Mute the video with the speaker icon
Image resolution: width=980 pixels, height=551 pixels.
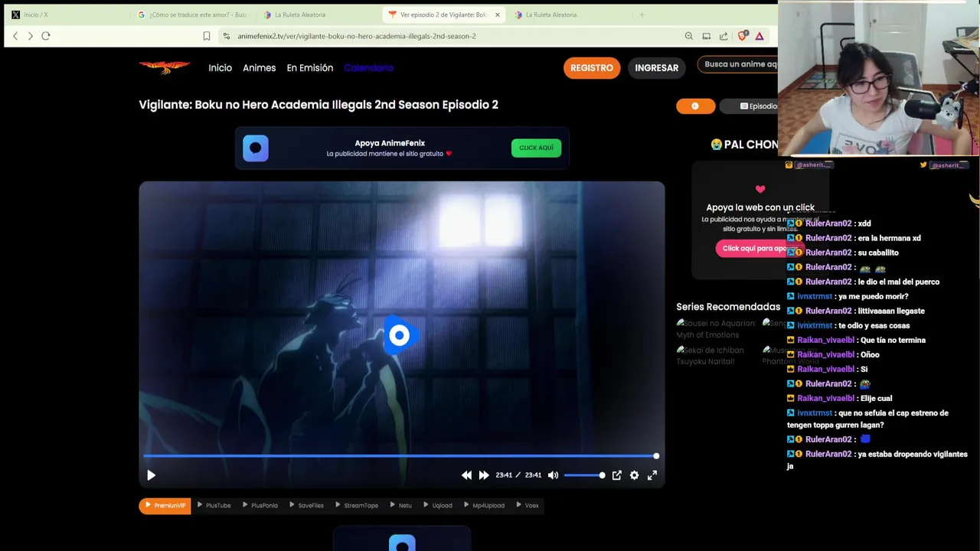tap(554, 475)
